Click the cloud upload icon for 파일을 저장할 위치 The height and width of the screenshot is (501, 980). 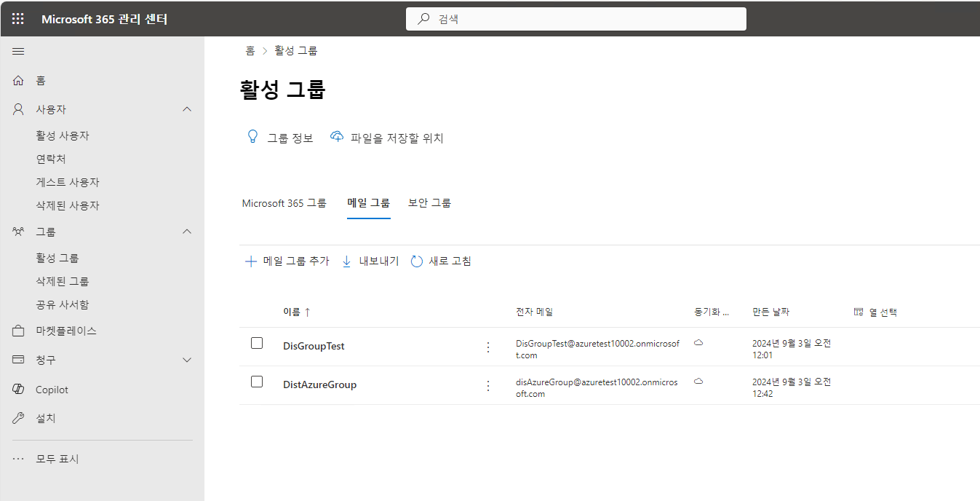coord(337,137)
